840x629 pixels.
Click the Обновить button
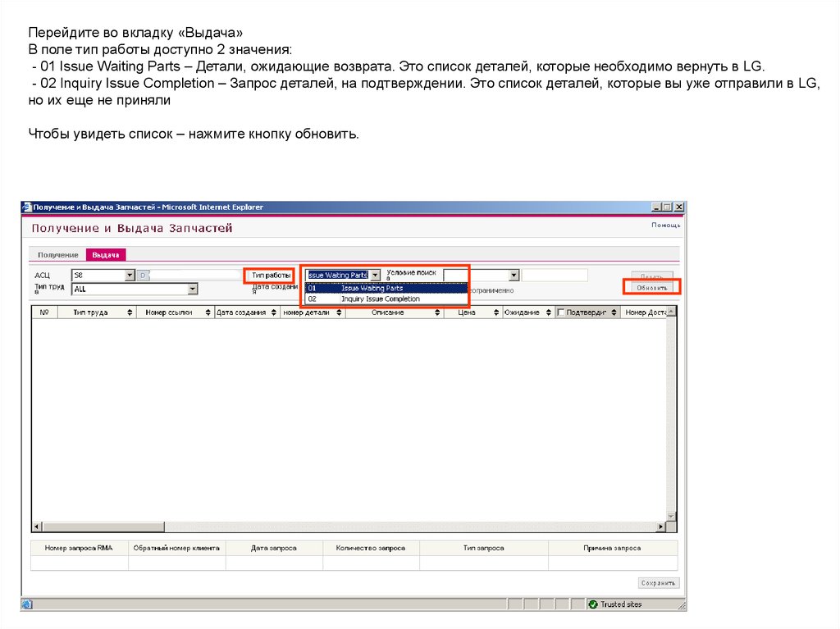click(651, 288)
